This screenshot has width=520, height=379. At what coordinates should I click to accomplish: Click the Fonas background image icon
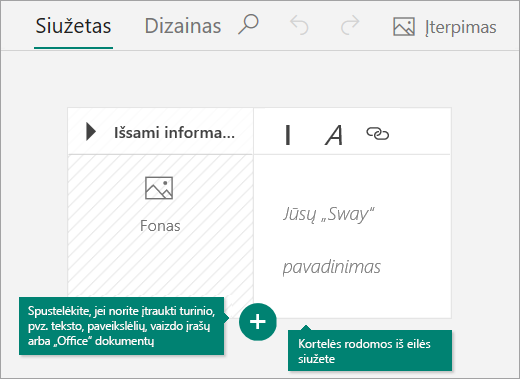coord(159,188)
